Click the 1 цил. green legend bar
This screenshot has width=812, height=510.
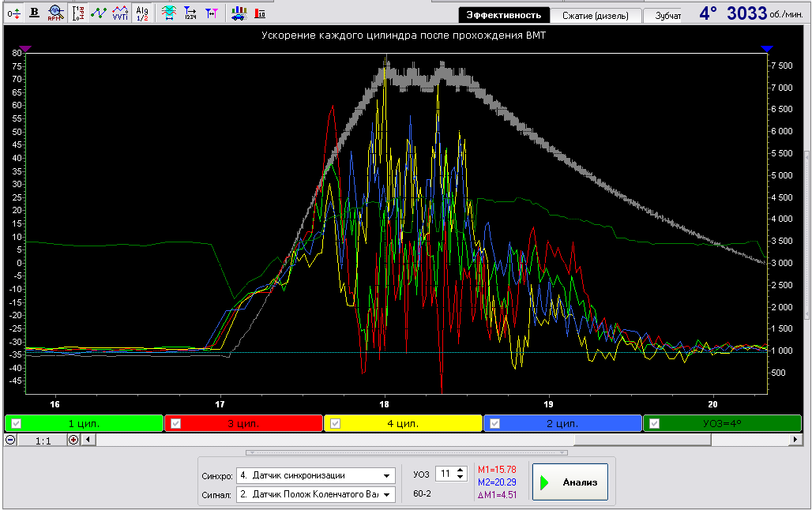click(84, 423)
